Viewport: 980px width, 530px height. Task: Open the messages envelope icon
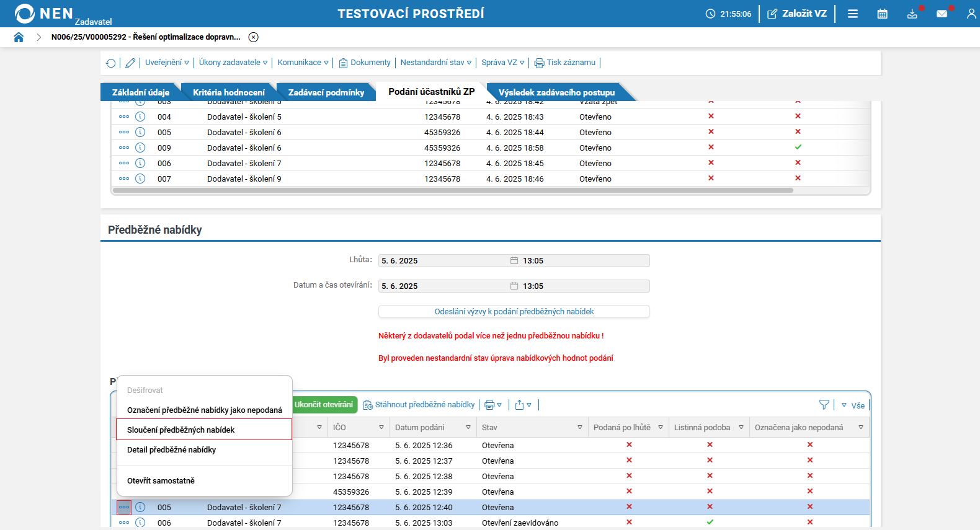942,14
